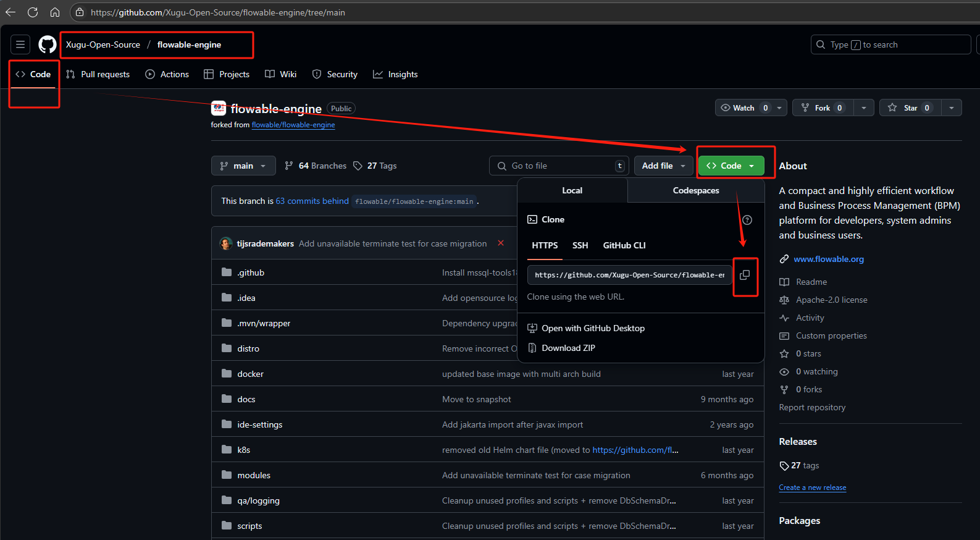Switch to the Codespaces tab

(x=695, y=190)
